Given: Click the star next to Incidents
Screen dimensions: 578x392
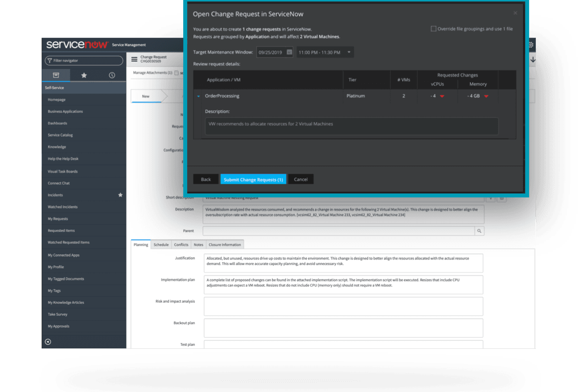Looking at the screenshot, I should tap(120, 195).
